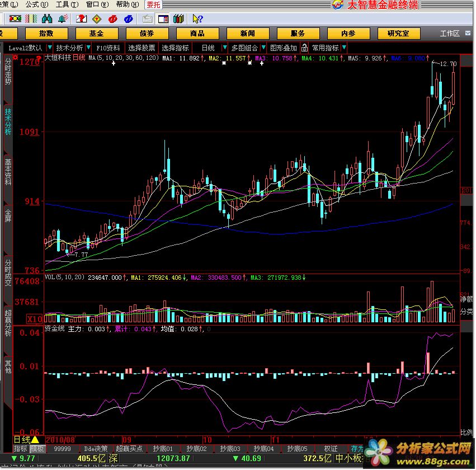476x470 pixels.
Task: Open the 工具 menu
Action: (67, 4)
